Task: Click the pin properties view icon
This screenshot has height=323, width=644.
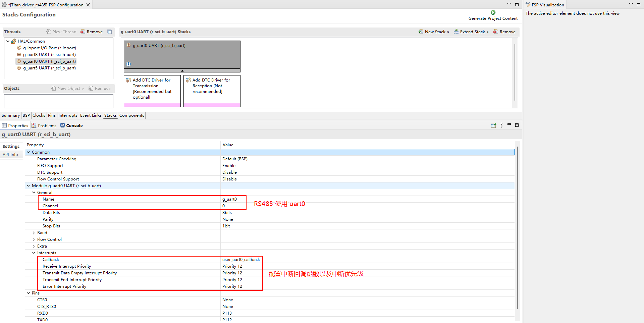Action: [x=493, y=125]
